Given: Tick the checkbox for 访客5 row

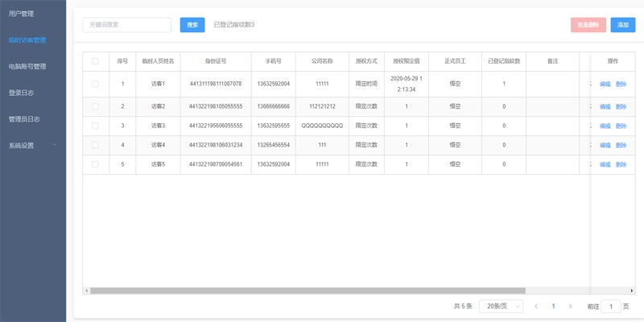Looking at the screenshot, I should 95,164.
